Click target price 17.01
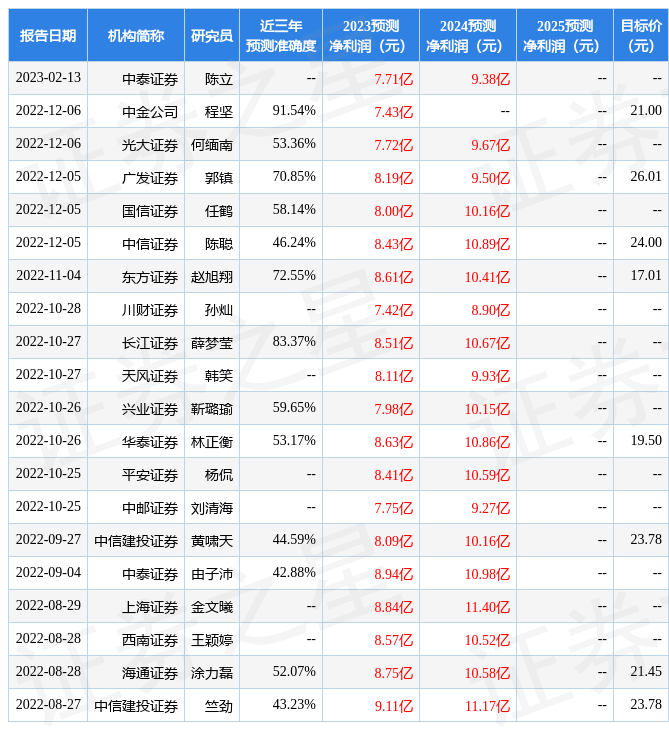This screenshot has height=730, width=669. coord(646,276)
